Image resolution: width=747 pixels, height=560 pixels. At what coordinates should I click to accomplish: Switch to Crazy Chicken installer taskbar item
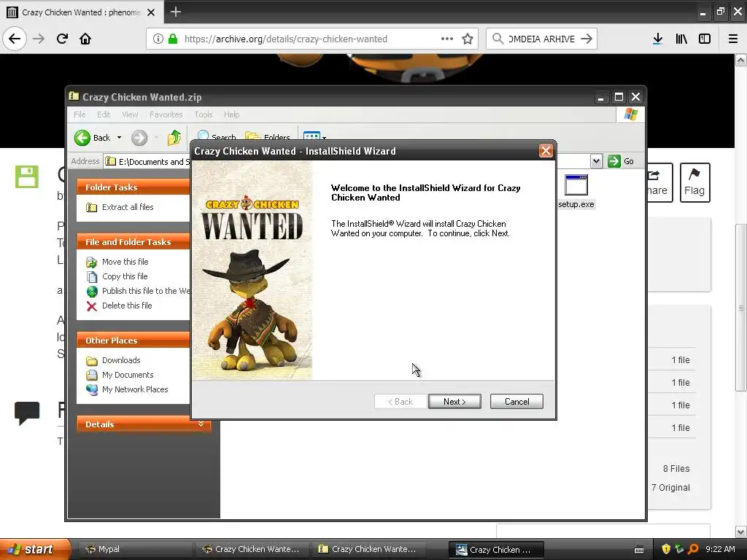496,550
